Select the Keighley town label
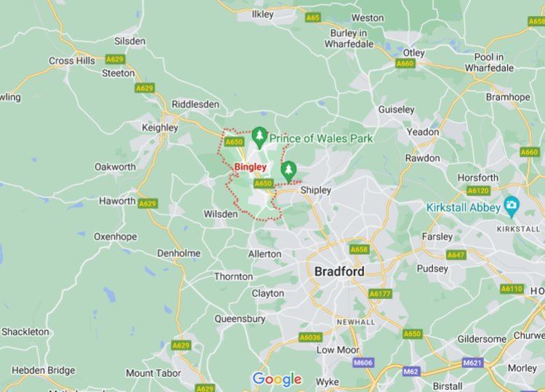Screen dimensions: 545x392 pos(160,128)
